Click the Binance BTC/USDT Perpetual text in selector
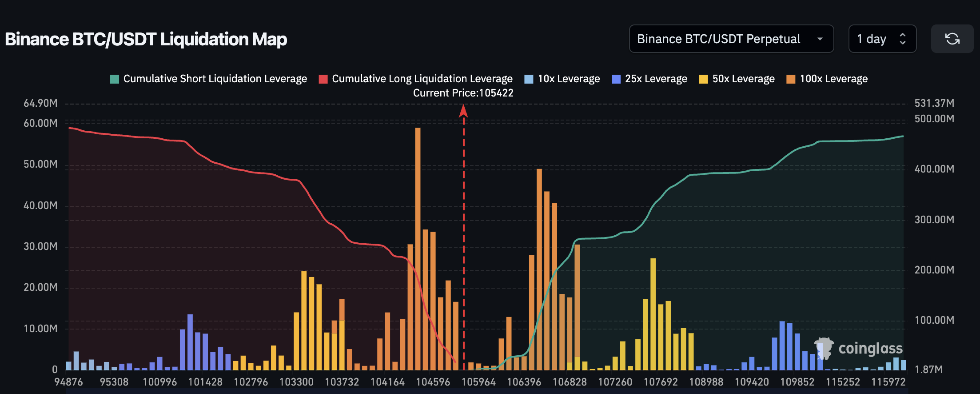 pyautogui.click(x=718, y=39)
